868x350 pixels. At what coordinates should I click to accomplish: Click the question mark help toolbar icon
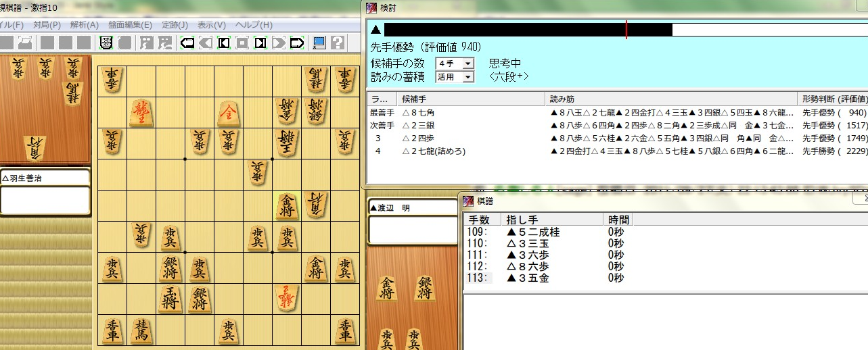click(337, 43)
